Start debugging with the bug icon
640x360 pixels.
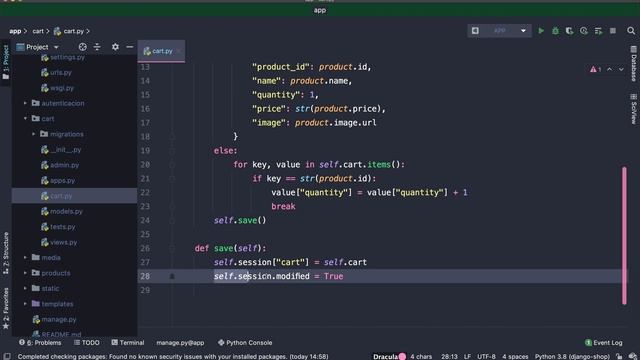point(556,31)
